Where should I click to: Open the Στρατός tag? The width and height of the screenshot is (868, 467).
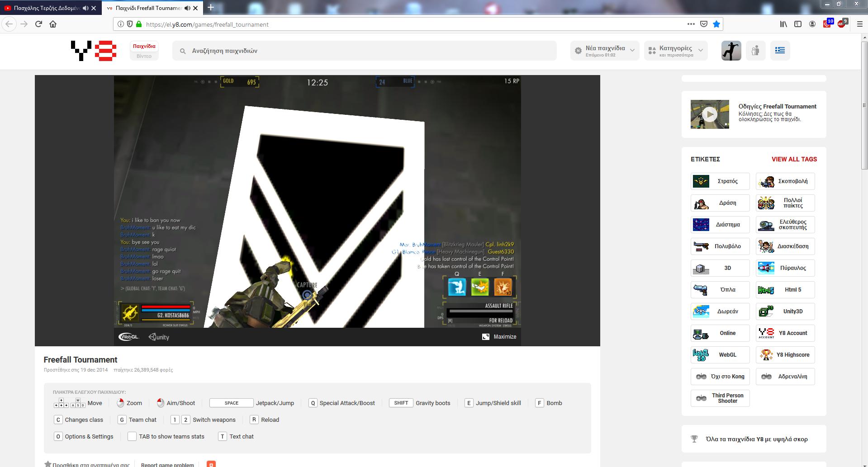[x=720, y=181]
